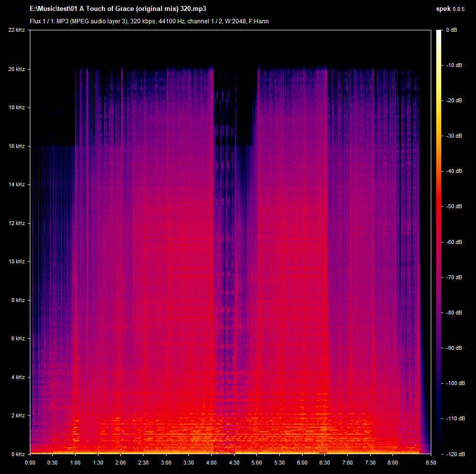Select the 10 kHz frequency label

point(16,261)
